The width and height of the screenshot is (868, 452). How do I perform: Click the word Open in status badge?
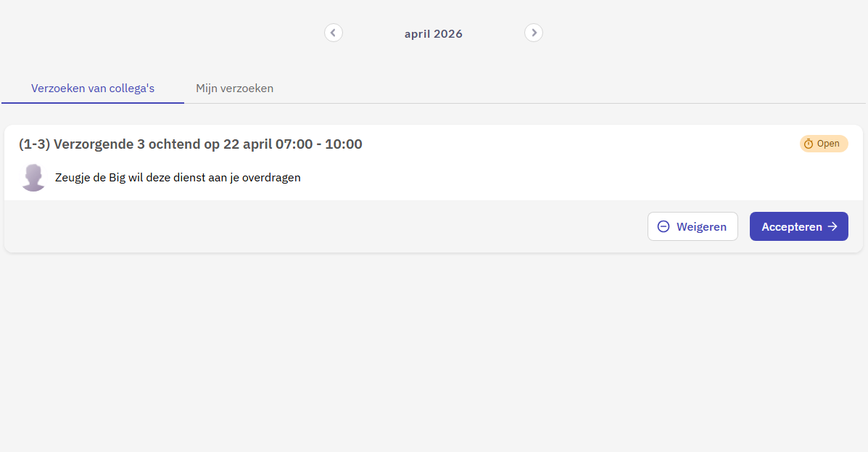828,144
